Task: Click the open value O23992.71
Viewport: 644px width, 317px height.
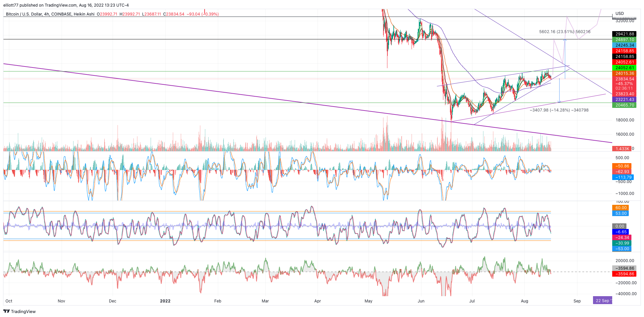Action: coord(107,14)
